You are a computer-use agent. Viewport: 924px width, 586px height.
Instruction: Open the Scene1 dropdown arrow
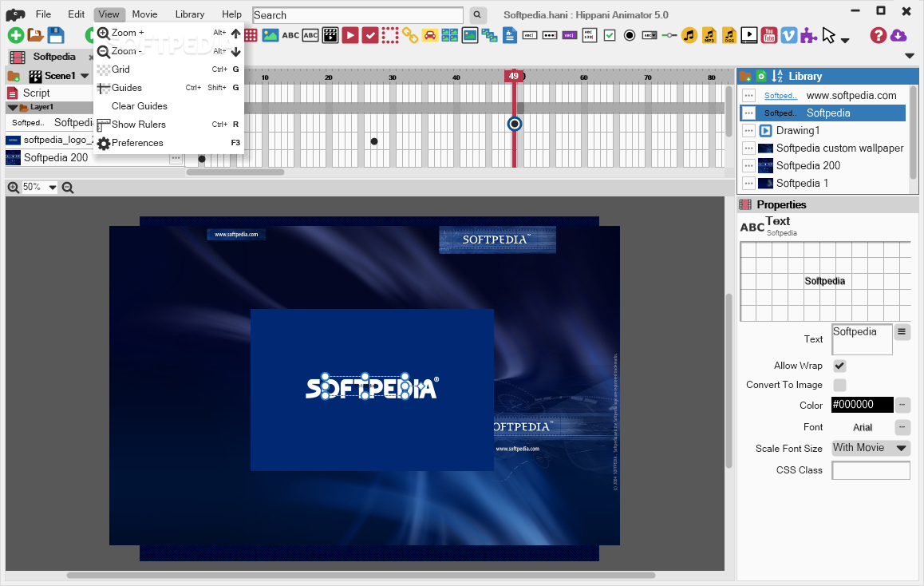pyautogui.click(x=85, y=76)
